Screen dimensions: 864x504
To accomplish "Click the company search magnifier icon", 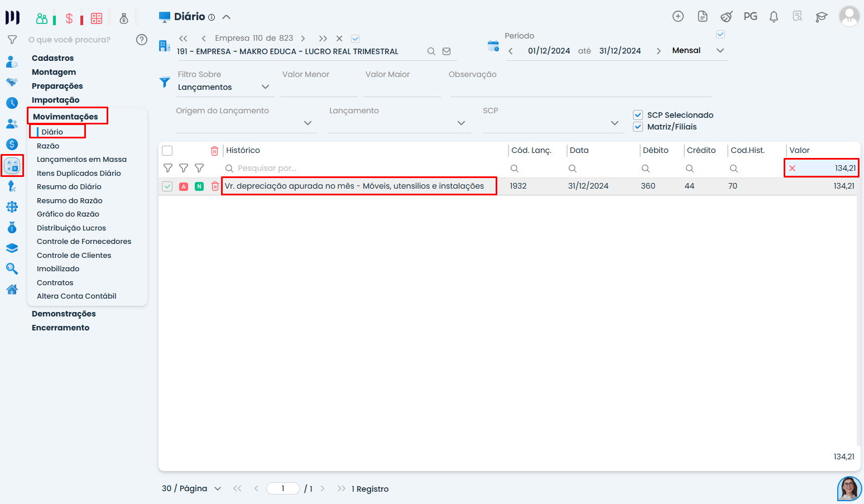I will point(431,51).
